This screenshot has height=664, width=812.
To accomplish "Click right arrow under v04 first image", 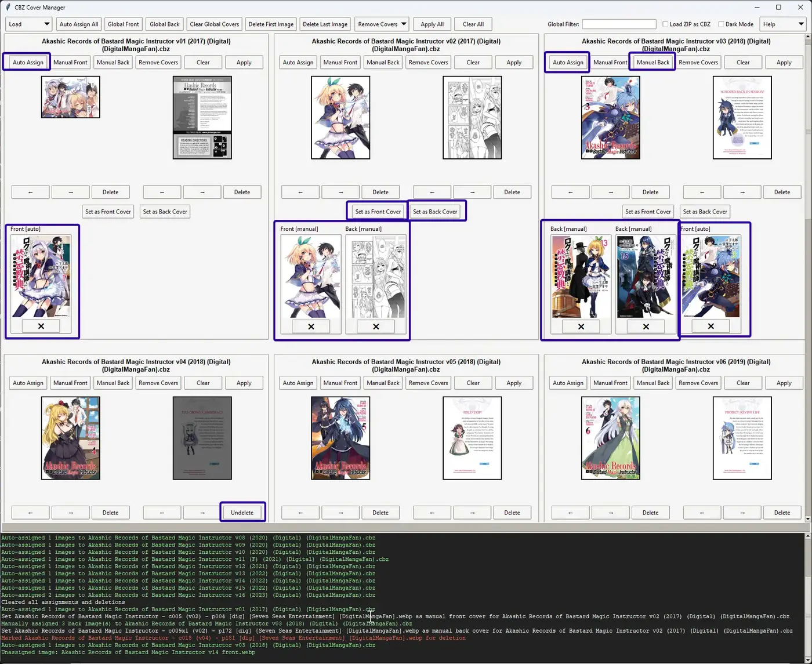I will coord(70,513).
